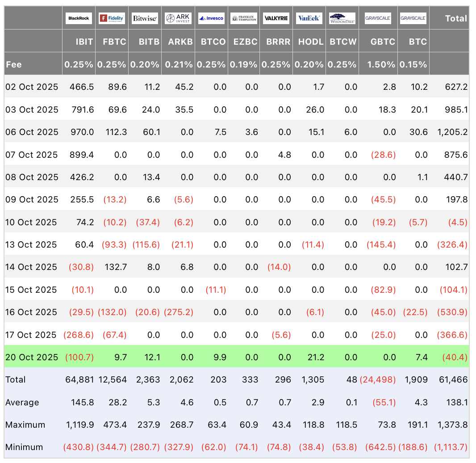Select the Bitwise logo
Screen dimensions: 476x463
[x=145, y=18]
